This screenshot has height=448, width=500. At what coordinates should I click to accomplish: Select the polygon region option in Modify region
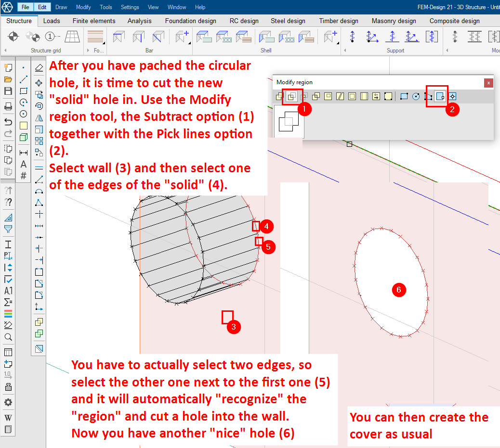point(428,97)
